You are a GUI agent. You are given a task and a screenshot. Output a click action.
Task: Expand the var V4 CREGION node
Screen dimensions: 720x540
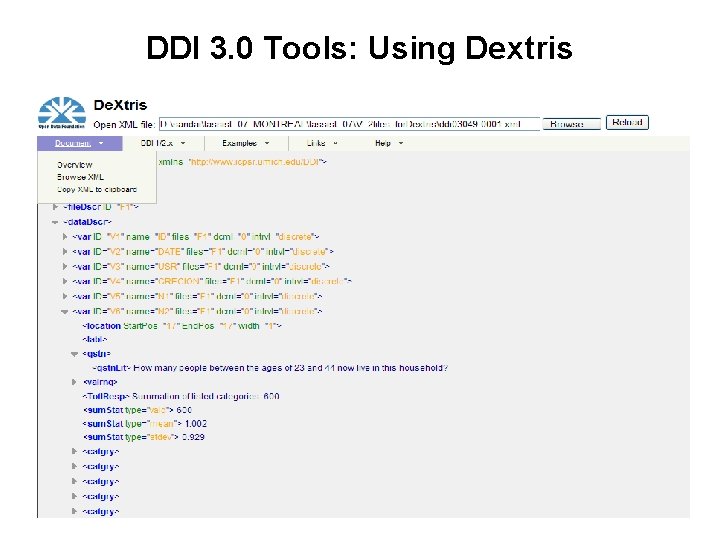tap(65, 281)
